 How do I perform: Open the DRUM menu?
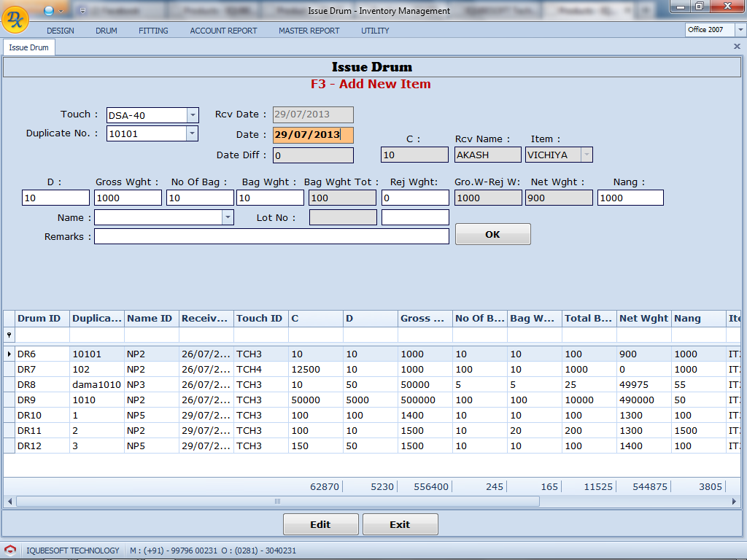coord(107,31)
